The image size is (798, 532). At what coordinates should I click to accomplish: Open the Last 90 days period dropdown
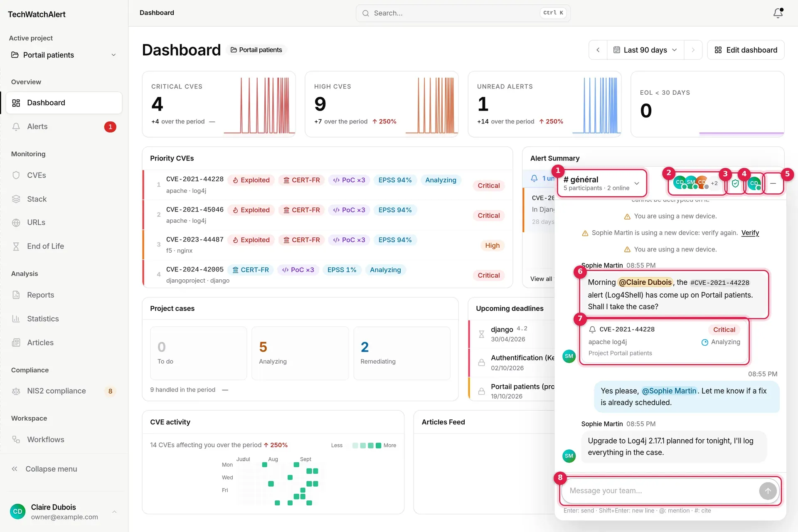click(x=645, y=50)
